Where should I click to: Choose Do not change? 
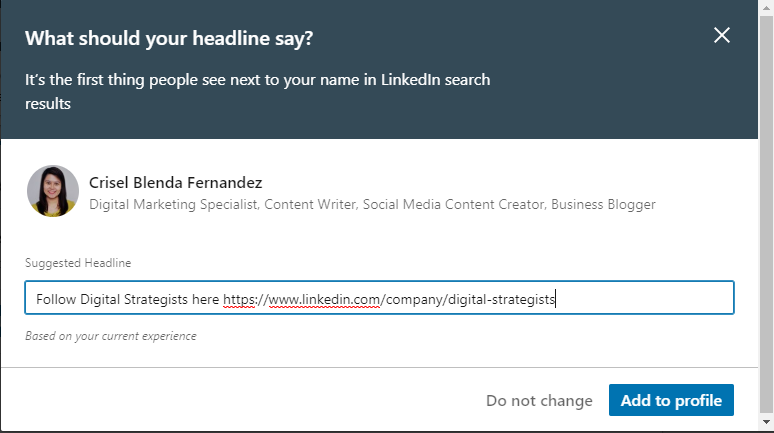[539, 400]
